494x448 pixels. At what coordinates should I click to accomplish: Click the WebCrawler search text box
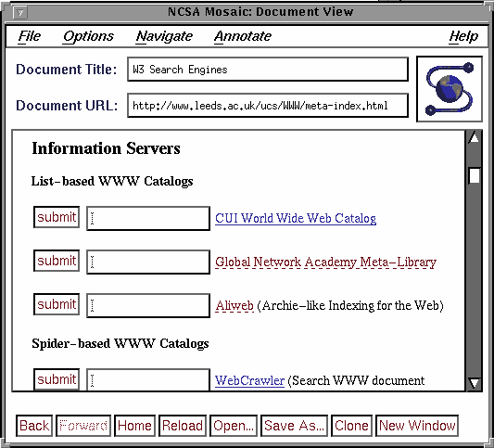tap(148, 379)
